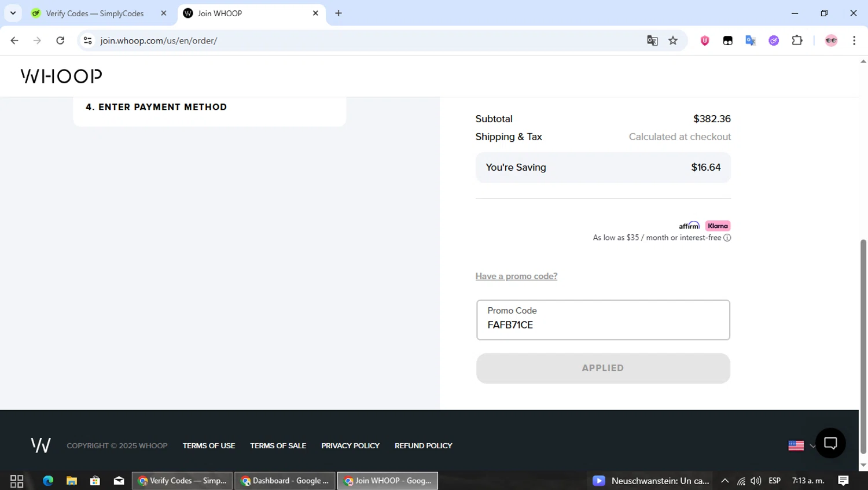Image resolution: width=868 pixels, height=490 pixels.
Task: Open a new browser tab
Action: pos(339,13)
